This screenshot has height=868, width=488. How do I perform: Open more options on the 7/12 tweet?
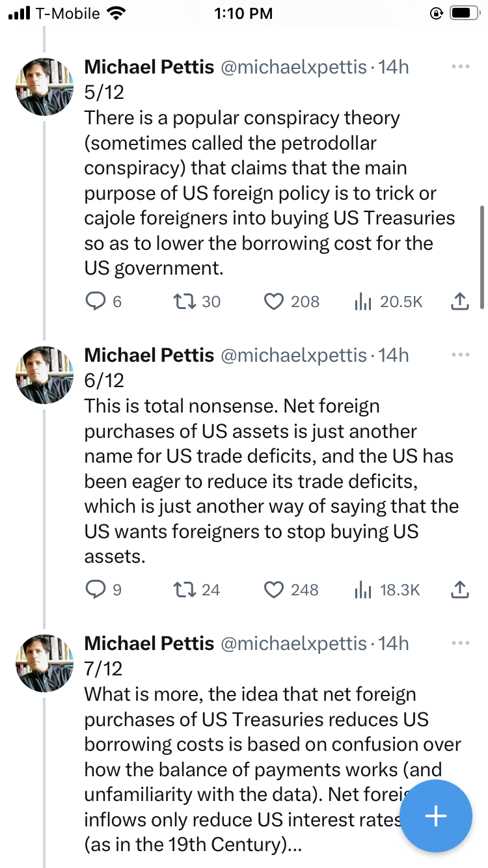(x=460, y=643)
